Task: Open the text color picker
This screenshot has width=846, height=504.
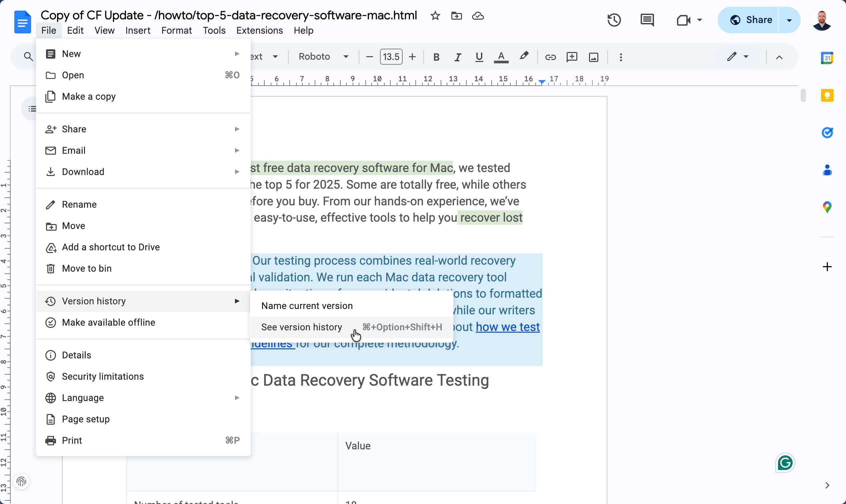Action: point(501,57)
